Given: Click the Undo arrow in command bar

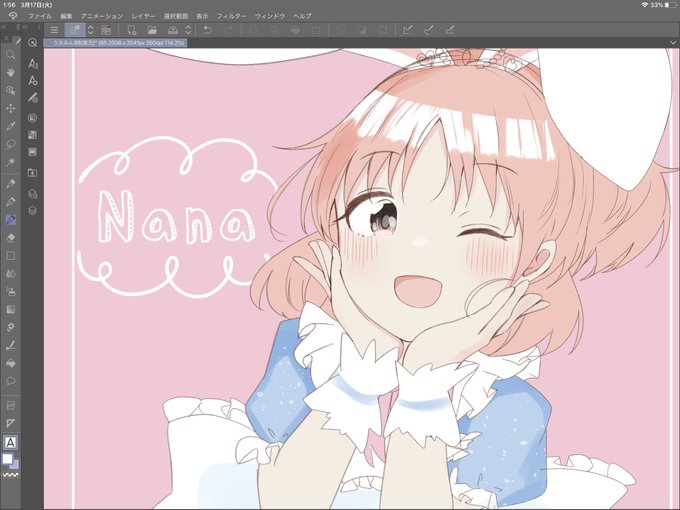Looking at the screenshot, I should pos(208,30).
